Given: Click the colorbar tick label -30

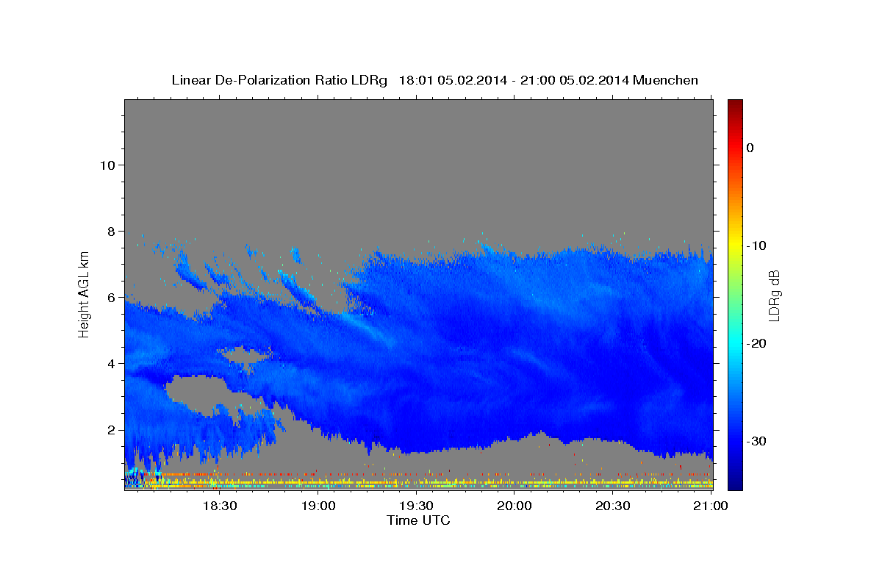Looking at the screenshot, I should point(757,441).
